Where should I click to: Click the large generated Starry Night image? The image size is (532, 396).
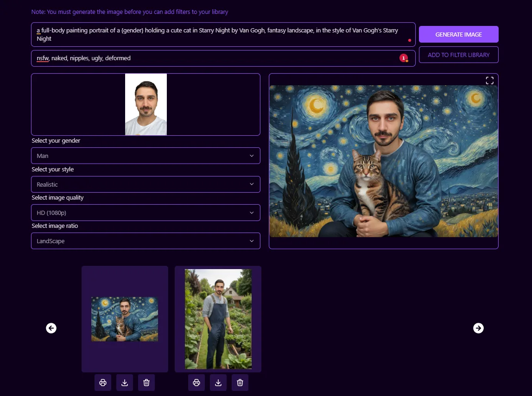pos(383,161)
